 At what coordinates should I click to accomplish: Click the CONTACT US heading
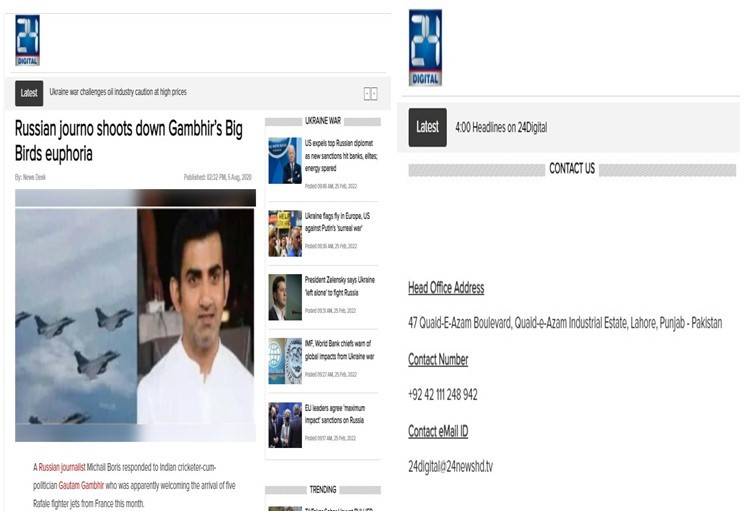572,169
